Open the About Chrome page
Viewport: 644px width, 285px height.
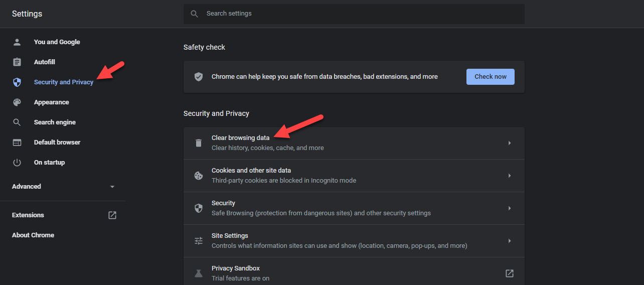[33, 235]
